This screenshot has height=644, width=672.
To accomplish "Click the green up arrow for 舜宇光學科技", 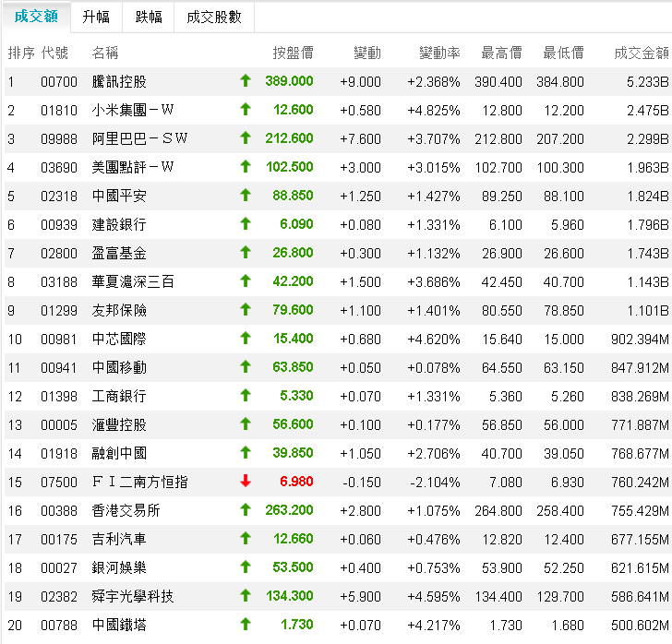I will (246, 596).
